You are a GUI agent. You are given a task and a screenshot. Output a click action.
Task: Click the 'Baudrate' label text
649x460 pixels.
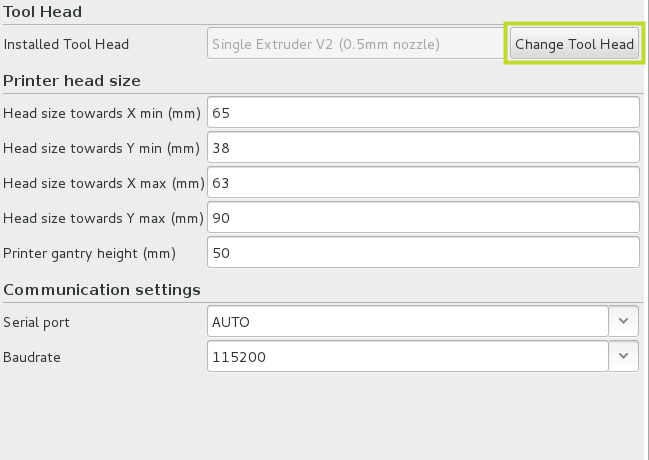click(32, 357)
